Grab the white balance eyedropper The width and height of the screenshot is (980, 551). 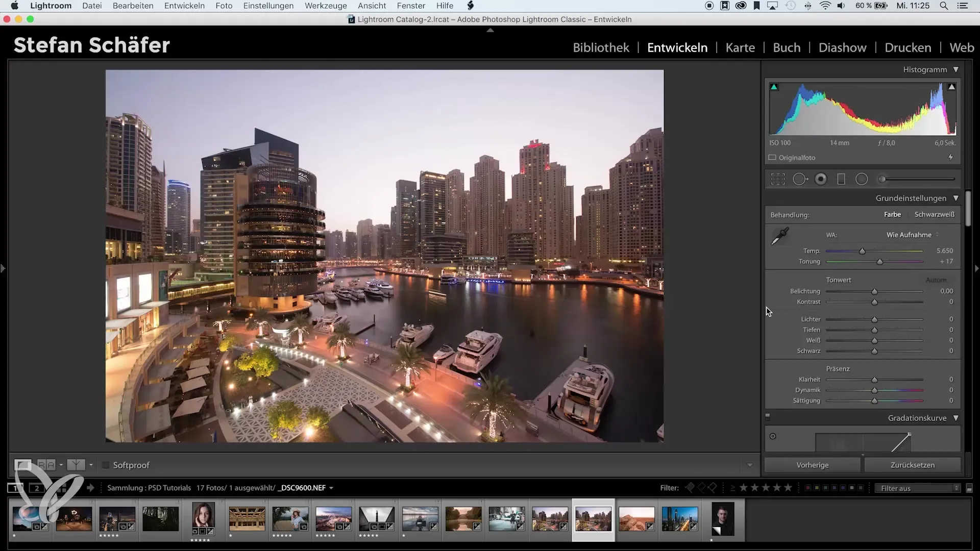point(780,236)
